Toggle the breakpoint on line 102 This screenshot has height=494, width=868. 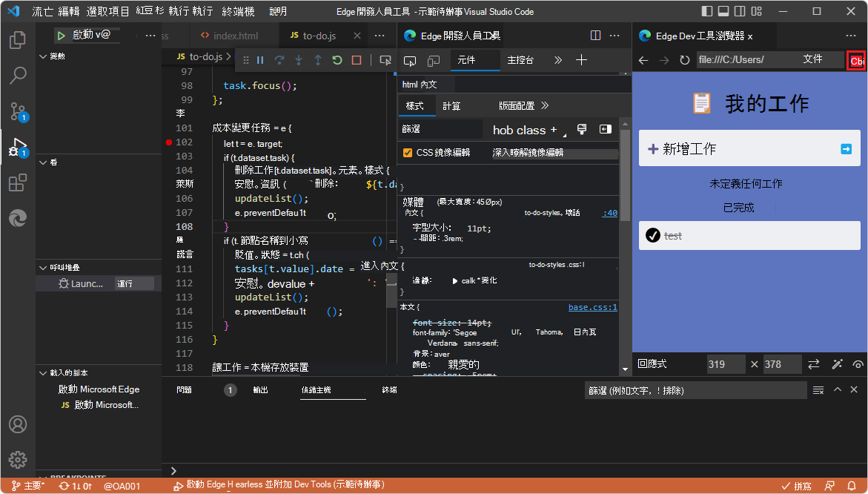coord(169,142)
